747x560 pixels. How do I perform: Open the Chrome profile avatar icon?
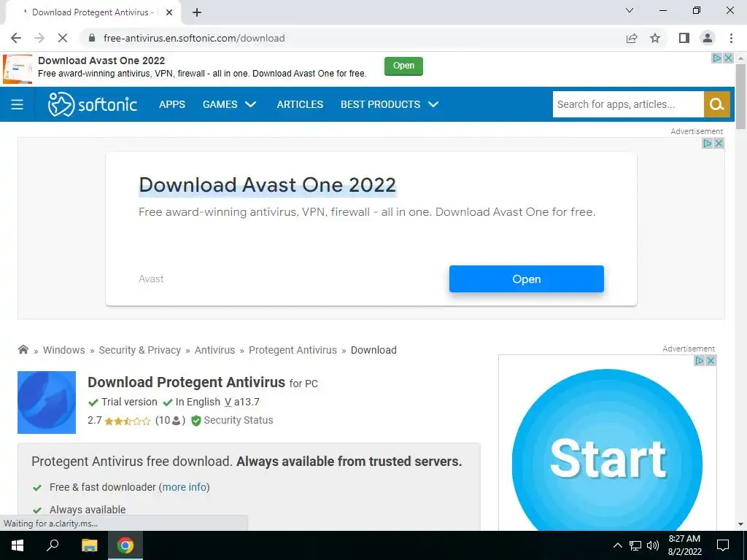point(708,38)
